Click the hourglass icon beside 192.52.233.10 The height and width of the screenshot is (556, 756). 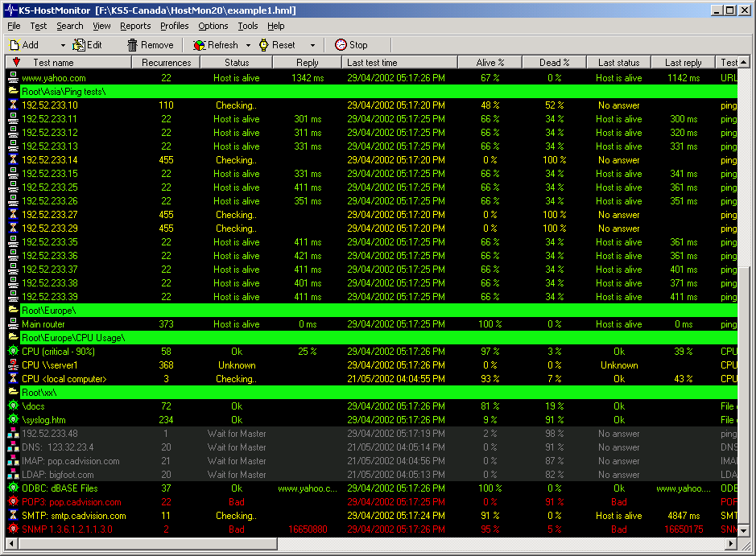[13, 105]
